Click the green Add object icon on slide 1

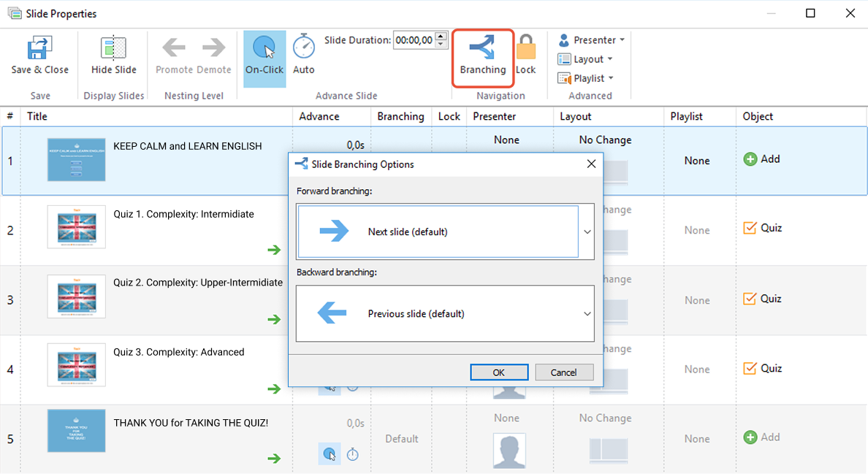[752, 158]
